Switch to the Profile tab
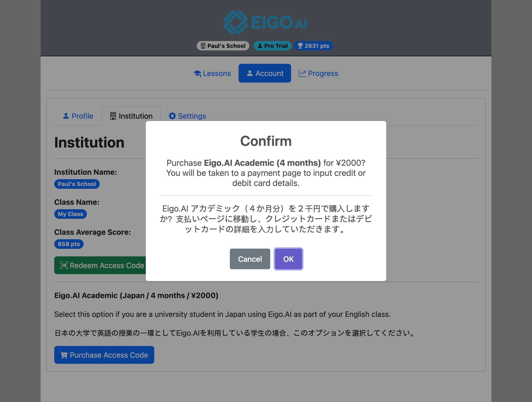 78,116
